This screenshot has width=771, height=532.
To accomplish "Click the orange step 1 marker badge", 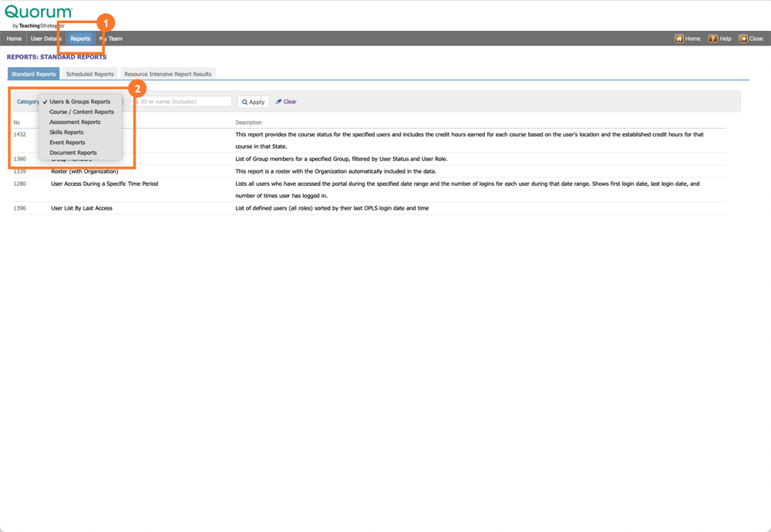I will pos(105,24).
